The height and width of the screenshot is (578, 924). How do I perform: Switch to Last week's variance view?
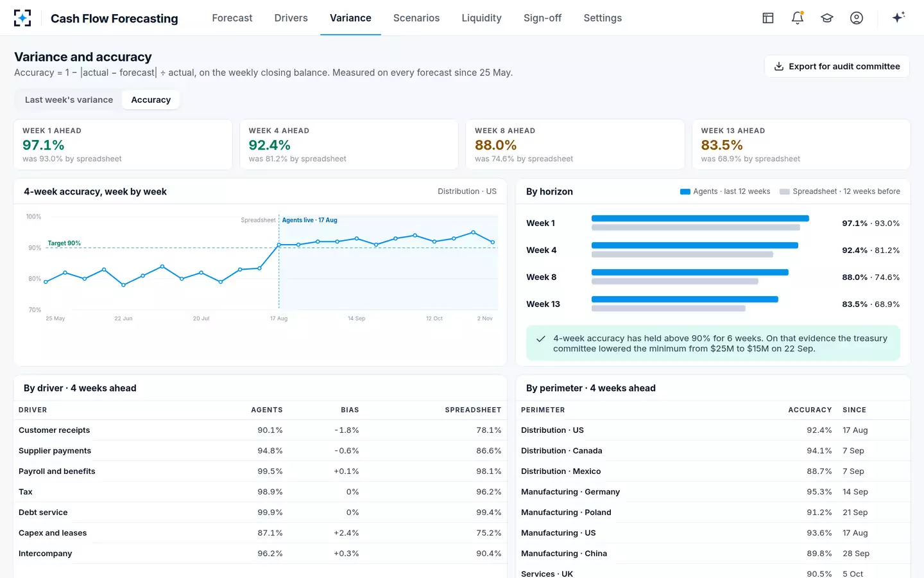pyautogui.click(x=69, y=100)
